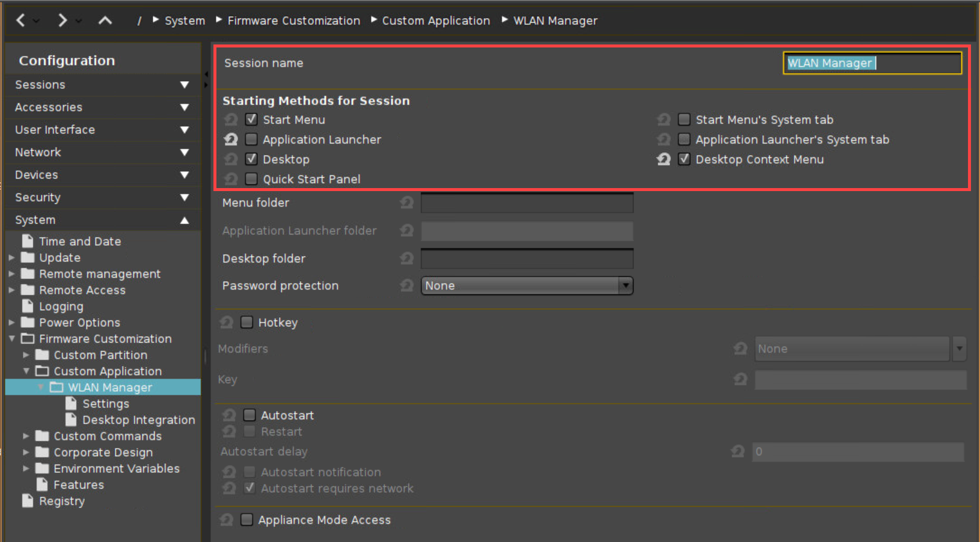The image size is (980, 542).
Task: Click the back navigation arrow
Action: (x=21, y=20)
